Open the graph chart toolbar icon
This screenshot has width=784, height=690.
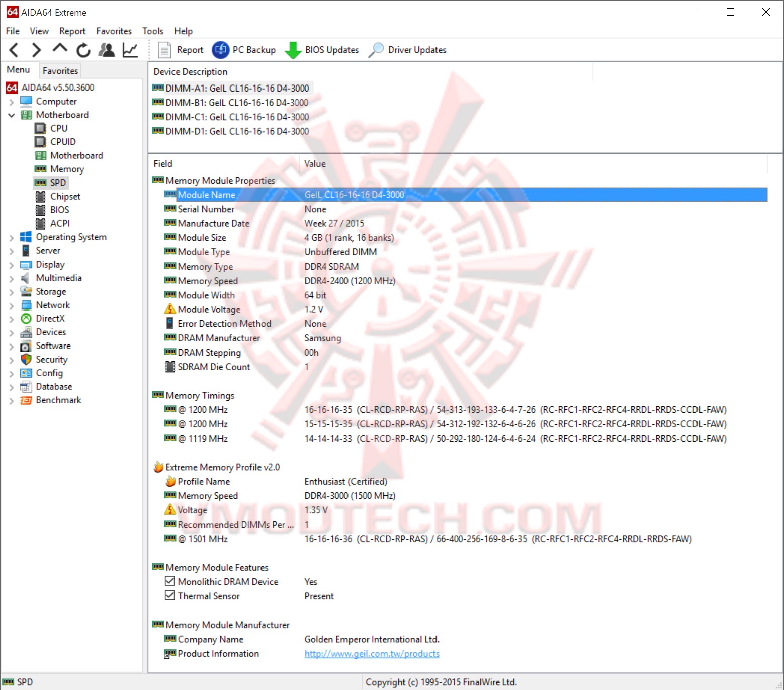[x=130, y=50]
